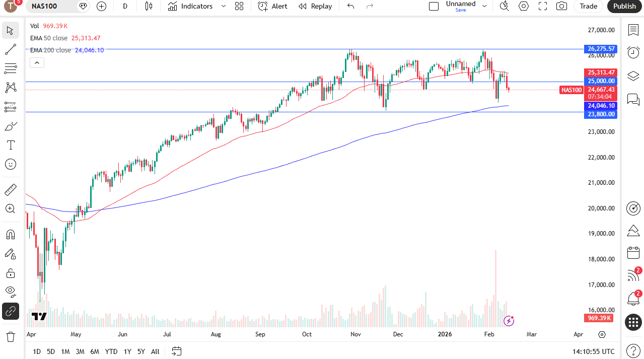Open the emoji icons tool
This screenshot has width=644, height=359.
click(x=10, y=164)
